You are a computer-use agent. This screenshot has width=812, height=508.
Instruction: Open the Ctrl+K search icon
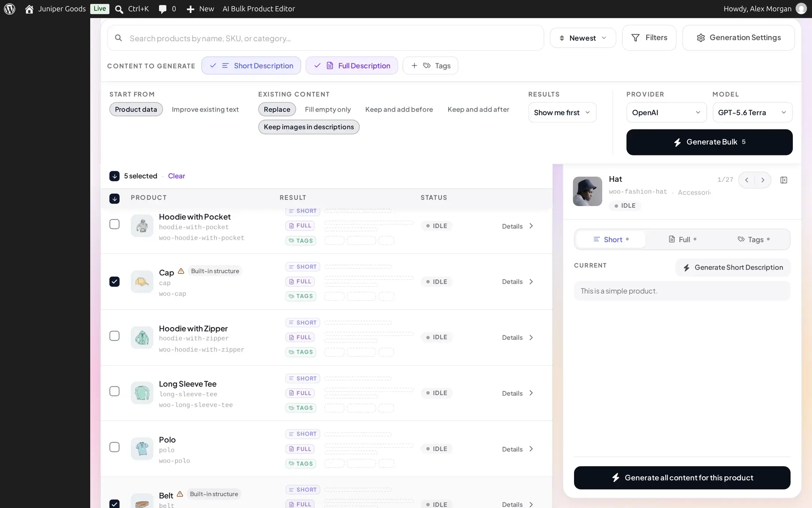click(119, 9)
